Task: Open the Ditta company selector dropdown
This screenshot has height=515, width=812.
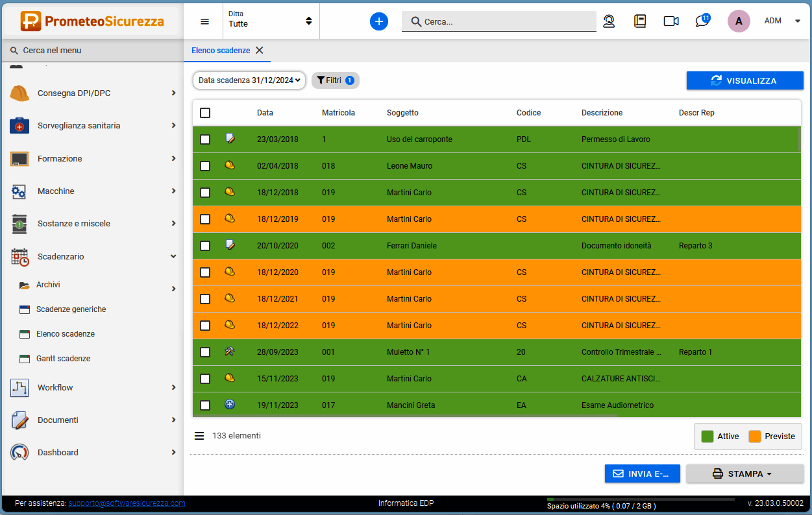Action: pyautogui.click(x=270, y=21)
